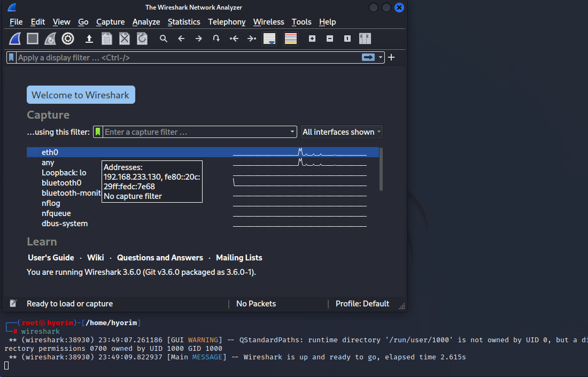Open the File menu
Screen dimensions: 588x377
click(x=16, y=22)
